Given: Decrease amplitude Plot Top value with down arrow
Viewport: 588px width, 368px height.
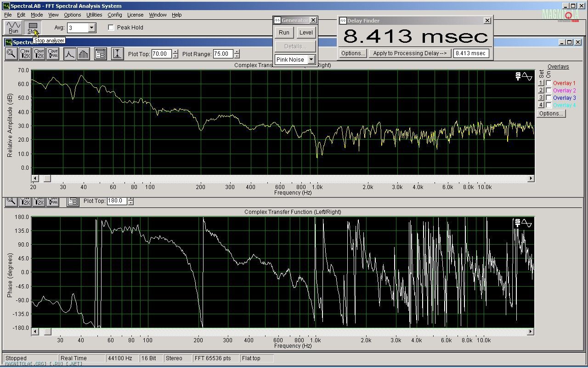Looking at the screenshot, I should coord(175,56).
